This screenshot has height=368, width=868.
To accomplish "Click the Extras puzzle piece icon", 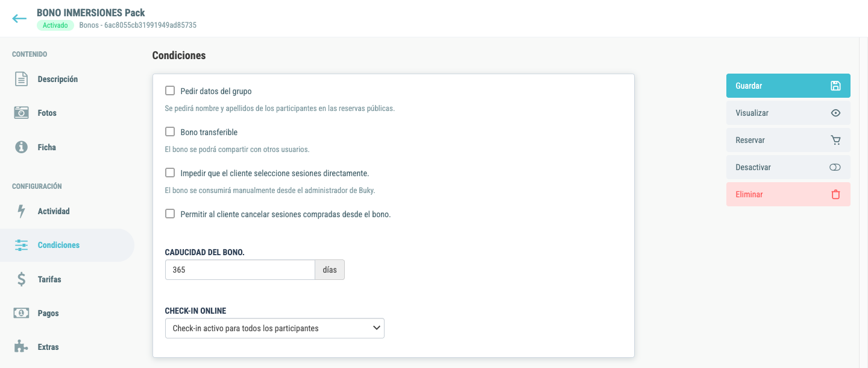I will (x=21, y=347).
